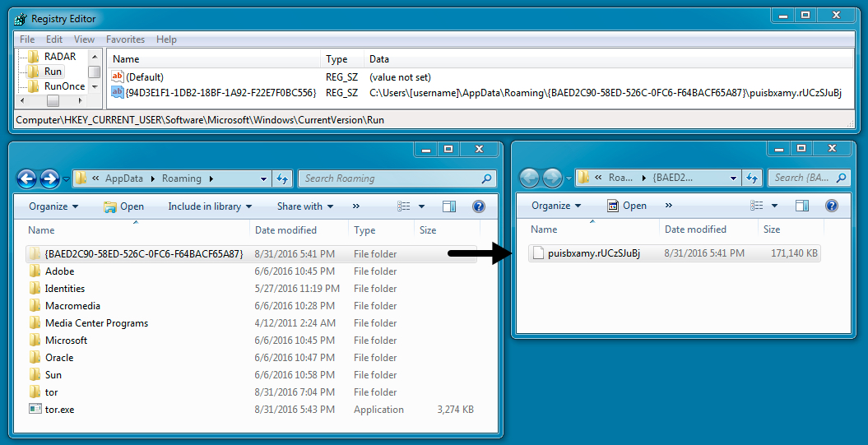Screen dimensions: 868x445
Task: Expand the Include in library menu
Action: [x=210, y=206]
